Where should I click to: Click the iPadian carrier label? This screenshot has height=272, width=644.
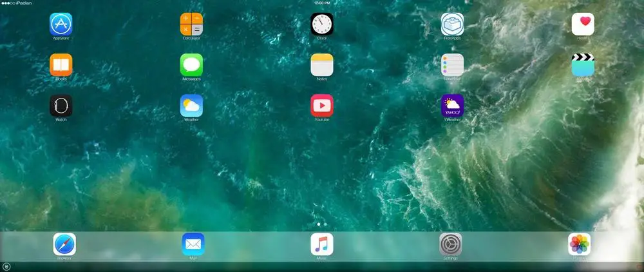24,3
